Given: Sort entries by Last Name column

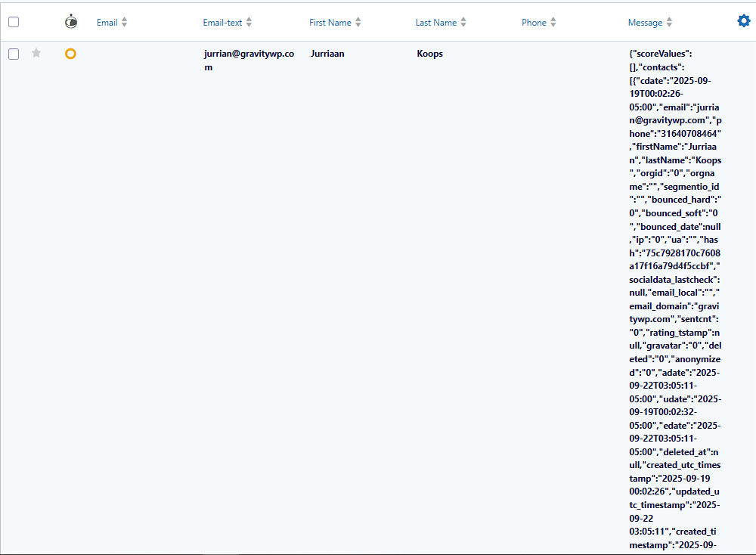Looking at the screenshot, I should click(436, 23).
